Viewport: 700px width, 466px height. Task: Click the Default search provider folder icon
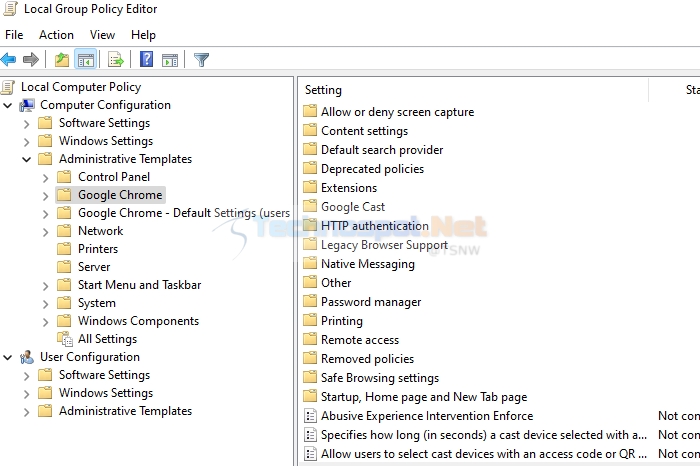[x=310, y=150]
